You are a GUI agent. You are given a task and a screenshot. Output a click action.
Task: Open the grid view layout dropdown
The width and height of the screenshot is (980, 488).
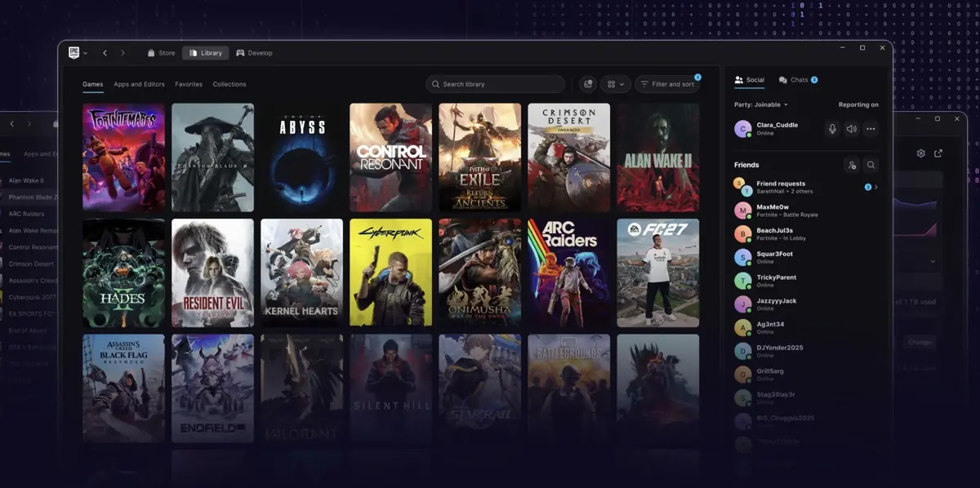point(615,84)
